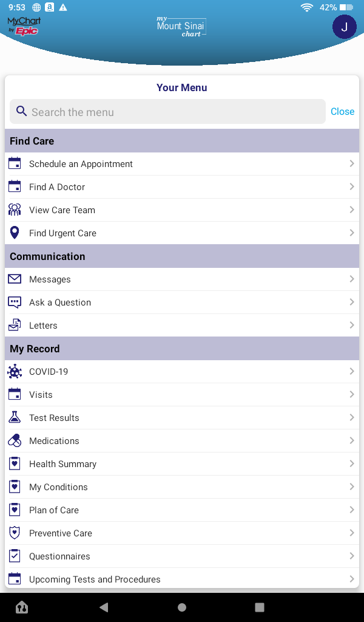
Task: Open the Plan of Care entry
Action: [x=54, y=510]
